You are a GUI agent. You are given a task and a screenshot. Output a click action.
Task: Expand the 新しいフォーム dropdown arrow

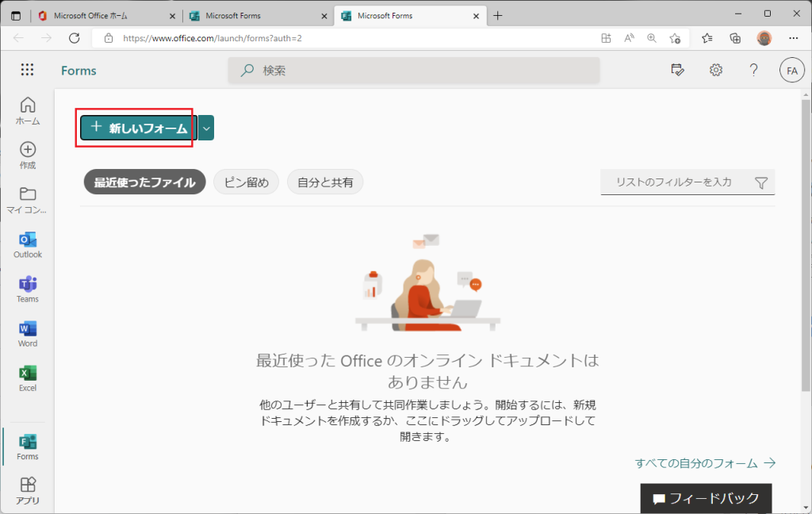tap(206, 128)
